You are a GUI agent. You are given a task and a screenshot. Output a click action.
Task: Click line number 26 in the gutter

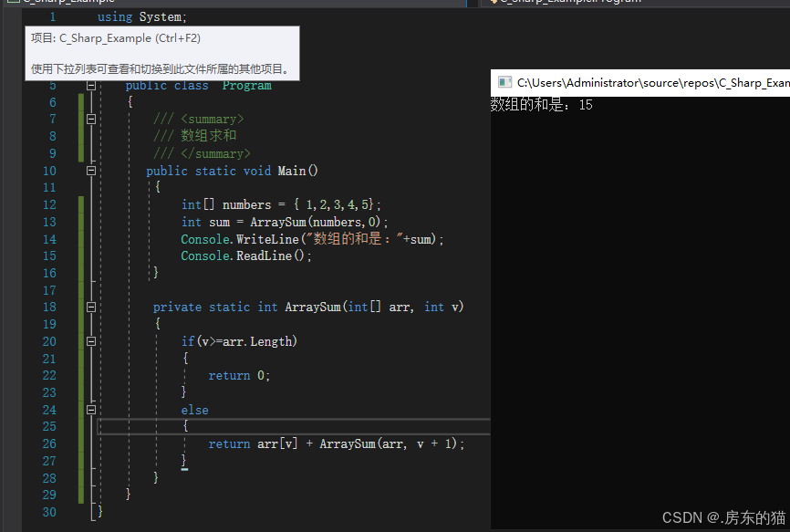tap(49, 443)
